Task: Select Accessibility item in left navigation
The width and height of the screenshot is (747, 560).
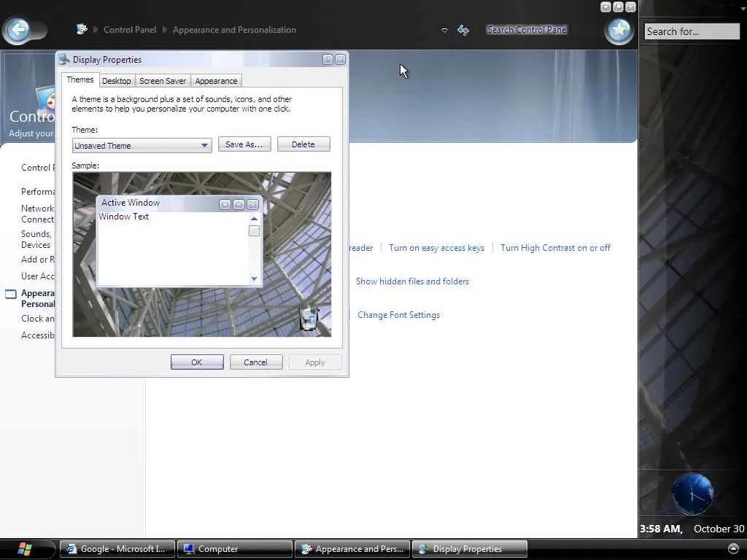Action: pyautogui.click(x=38, y=335)
